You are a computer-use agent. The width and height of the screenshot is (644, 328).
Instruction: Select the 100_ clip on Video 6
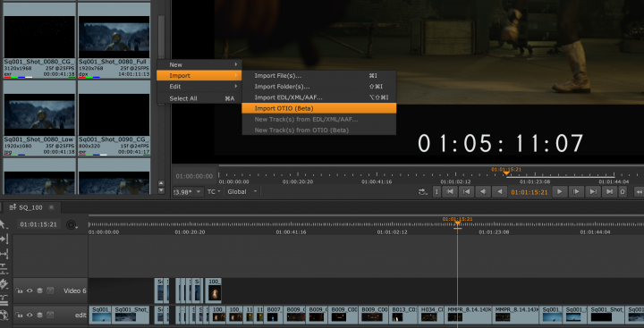point(214,290)
